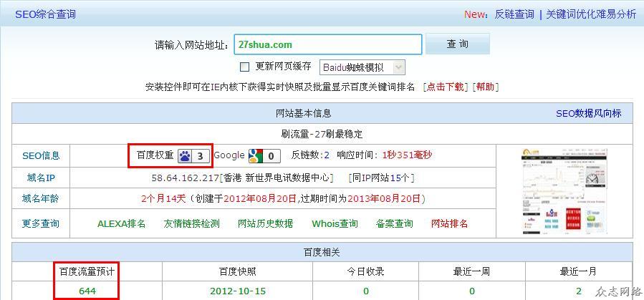
Task: Click the 百度相关 section header
Action: (322, 253)
